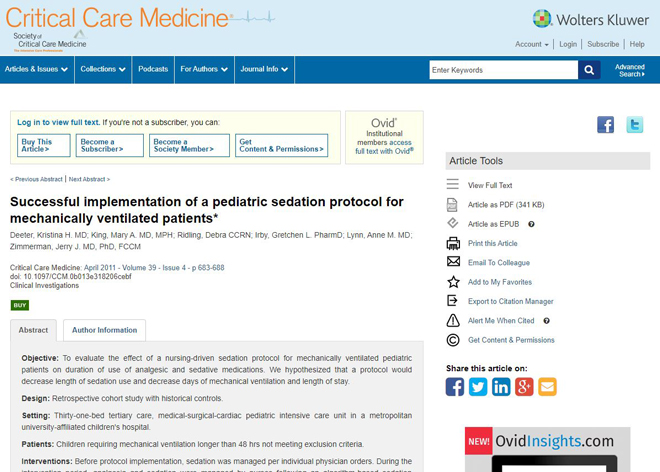Image resolution: width=660 pixels, height=472 pixels.
Task: Expand the Journal Info menu
Action: [264, 69]
